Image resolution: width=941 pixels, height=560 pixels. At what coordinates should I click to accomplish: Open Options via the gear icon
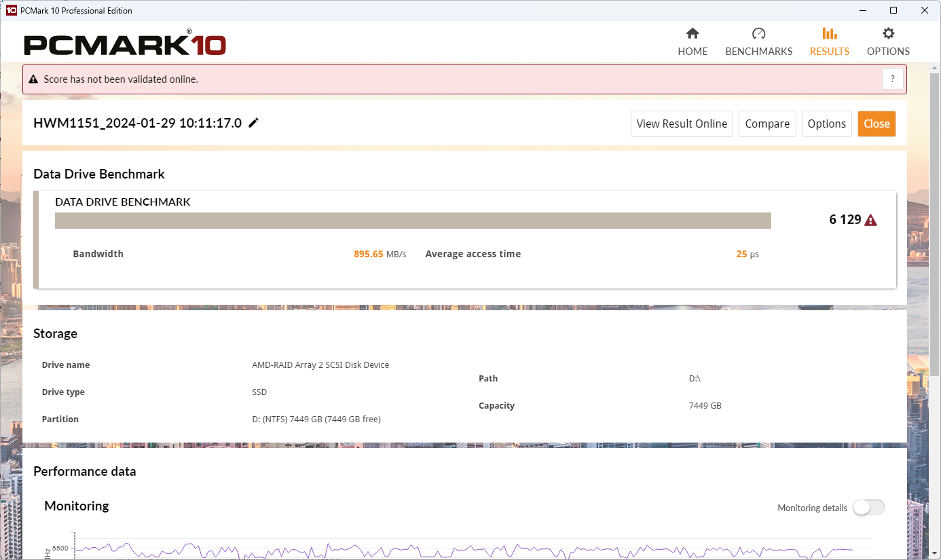[888, 34]
